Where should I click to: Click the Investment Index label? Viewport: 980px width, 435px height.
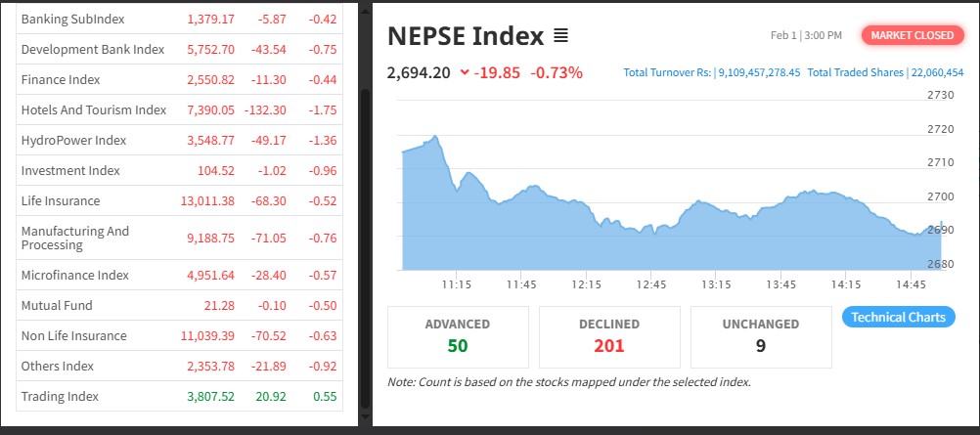coord(70,170)
